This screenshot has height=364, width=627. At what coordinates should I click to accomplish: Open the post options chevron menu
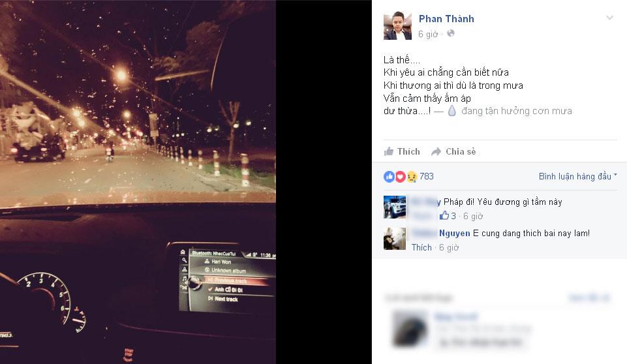pyautogui.click(x=609, y=18)
